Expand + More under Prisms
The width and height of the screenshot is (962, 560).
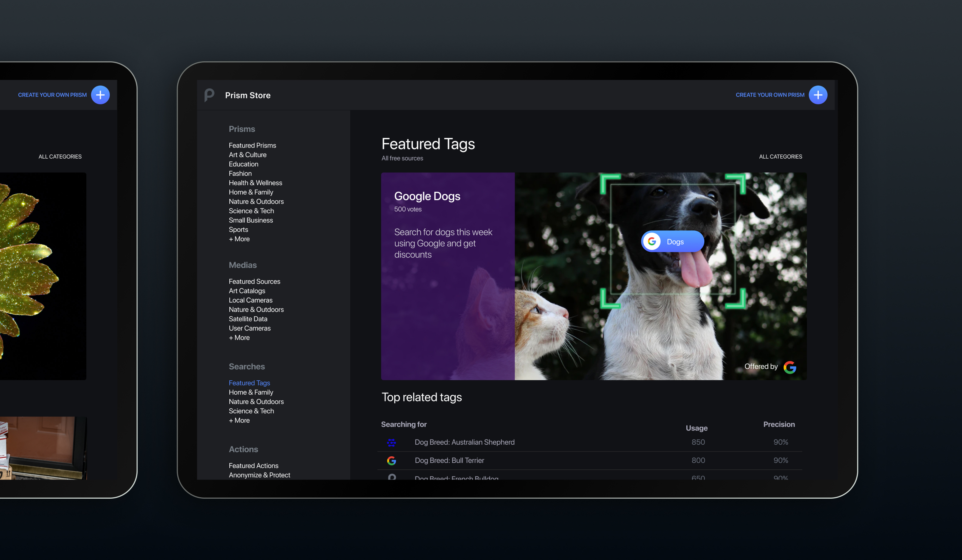point(239,239)
